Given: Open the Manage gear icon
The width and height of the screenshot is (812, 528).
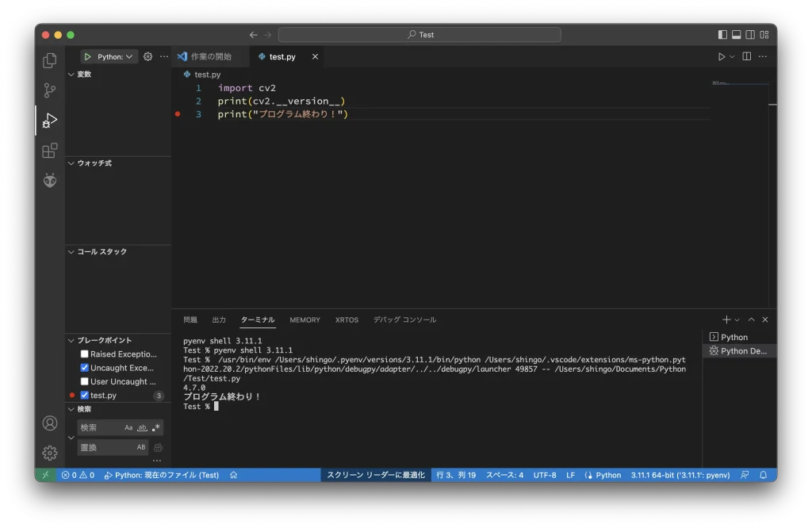Looking at the screenshot, I should click(x=50, y=453).
